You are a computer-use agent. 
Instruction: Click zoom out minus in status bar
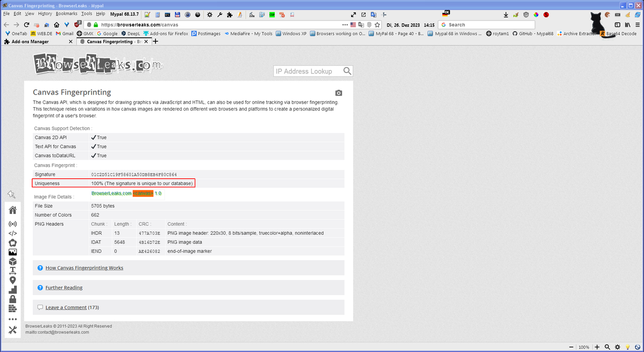(571, 347)
